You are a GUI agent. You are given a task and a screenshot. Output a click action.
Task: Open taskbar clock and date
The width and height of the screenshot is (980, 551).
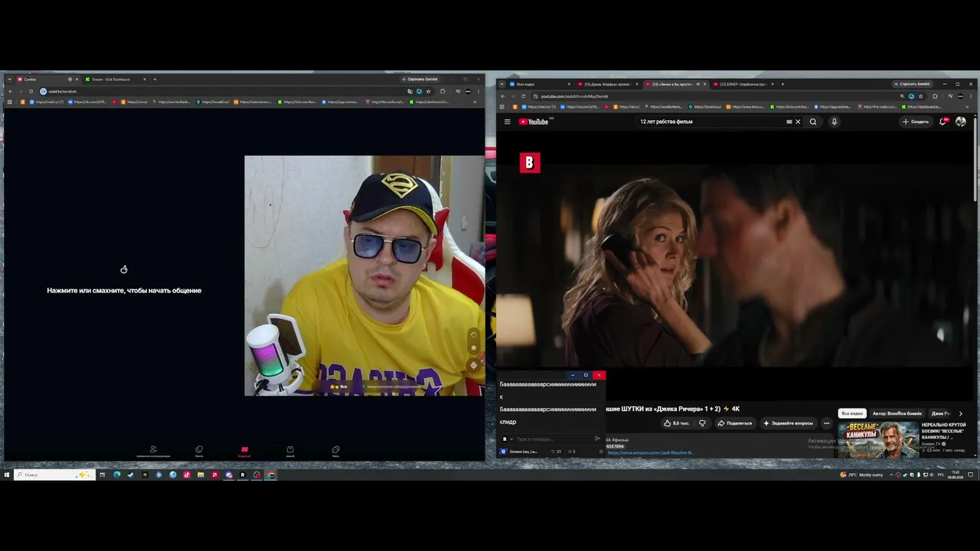[x=955, y=475]
